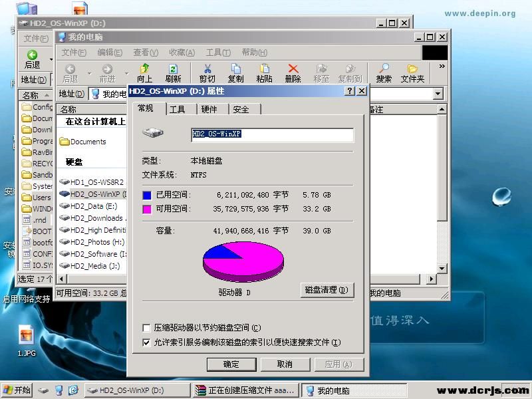The width and height of the screenshot is (532, 399).
Task: Click the 剪切 (Cut) scissors icon
Action: click(207, 69)
